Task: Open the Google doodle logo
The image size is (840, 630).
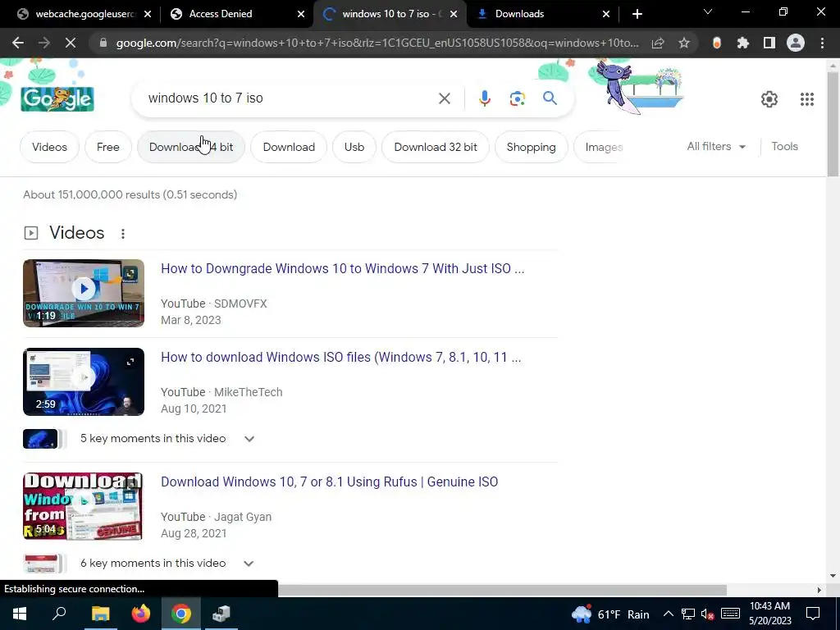Action: (x=57, y=99)
